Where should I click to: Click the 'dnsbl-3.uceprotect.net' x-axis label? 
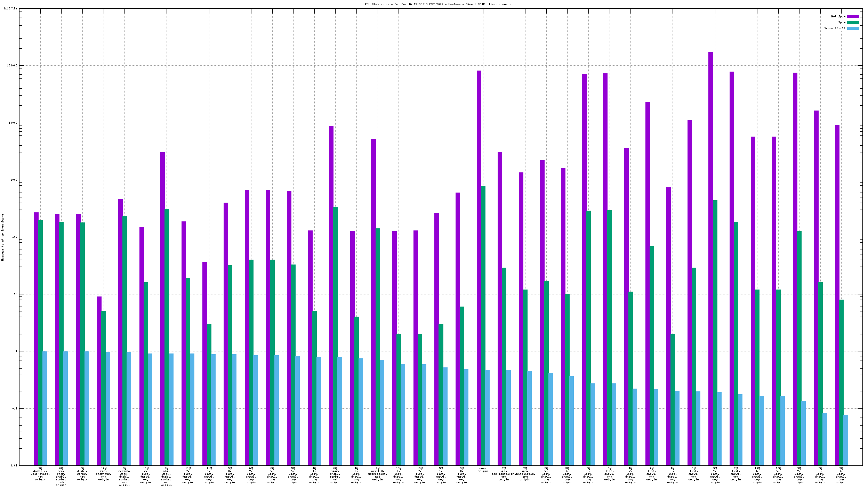377,474
